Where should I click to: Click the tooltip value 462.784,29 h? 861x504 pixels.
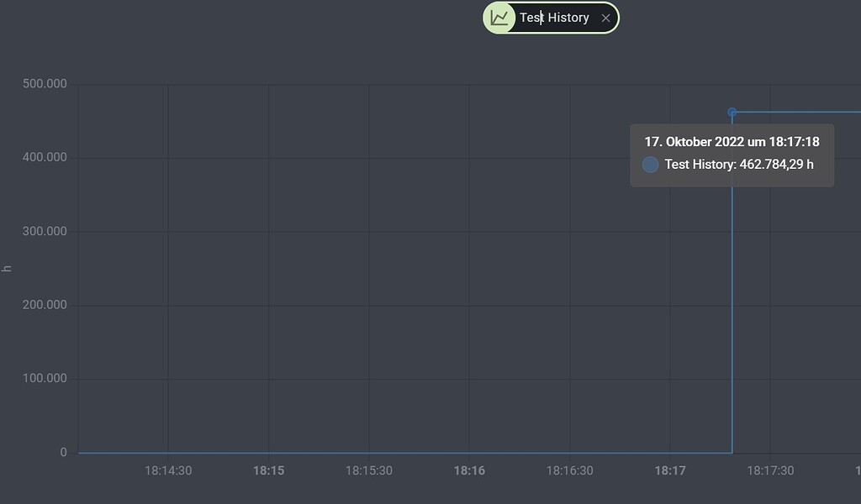pyautogui.click(x=776, y=165)
